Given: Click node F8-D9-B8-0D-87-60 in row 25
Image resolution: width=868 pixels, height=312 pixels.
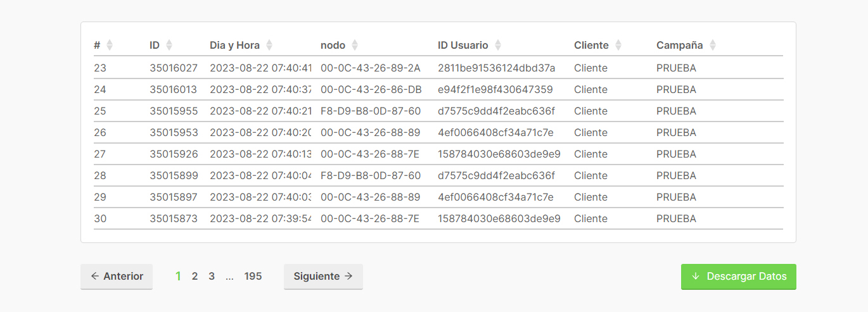Looking at the screenshot, I should pos(371,111).
